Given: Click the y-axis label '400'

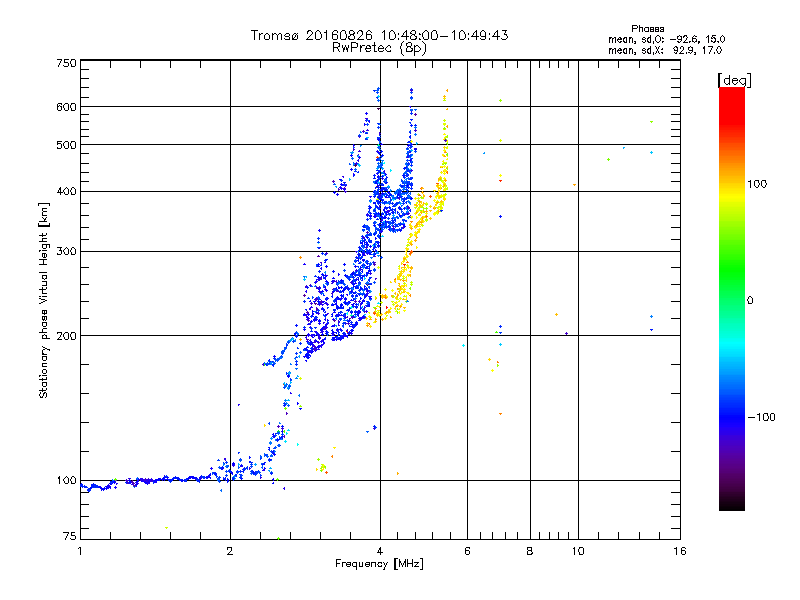Looking at the screenshot, I should pos(66,192).
